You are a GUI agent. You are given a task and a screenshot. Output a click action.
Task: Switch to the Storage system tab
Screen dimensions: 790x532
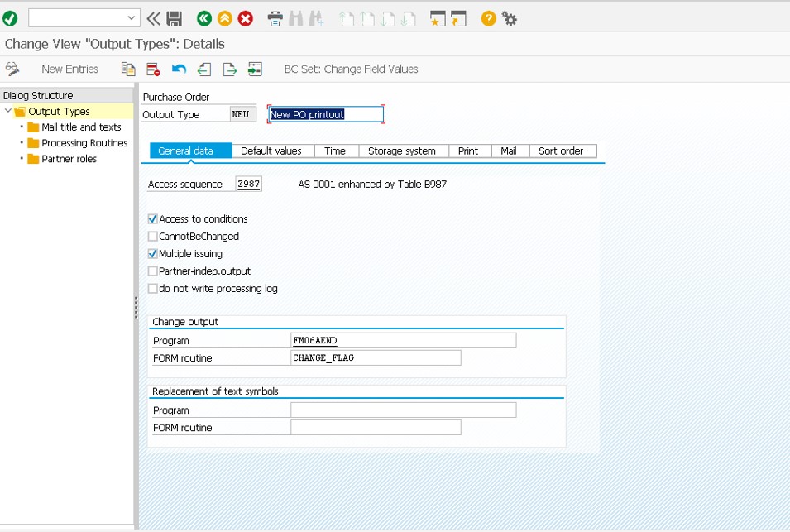point(404,151)
